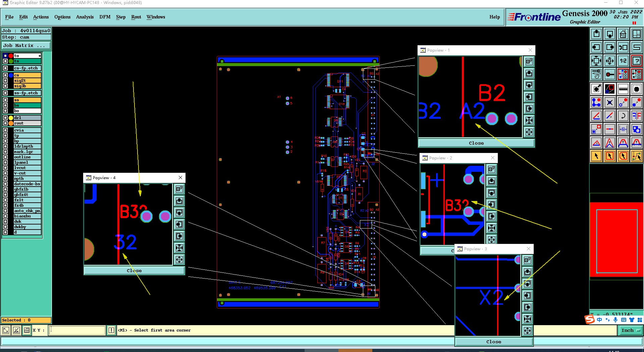Image resolution: width=644 pixels, height=352 pixels.
Task: Select the ruler measure tool
Action: point(623,89)
